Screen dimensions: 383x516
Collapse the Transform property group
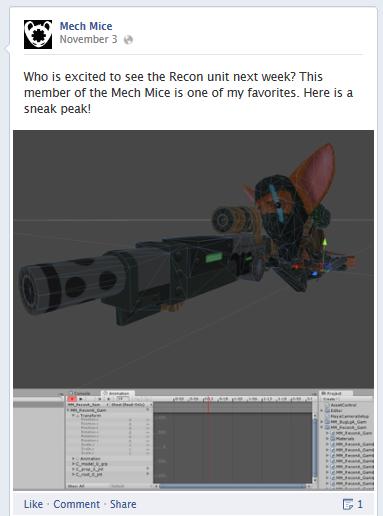click(x=73, y=416)
